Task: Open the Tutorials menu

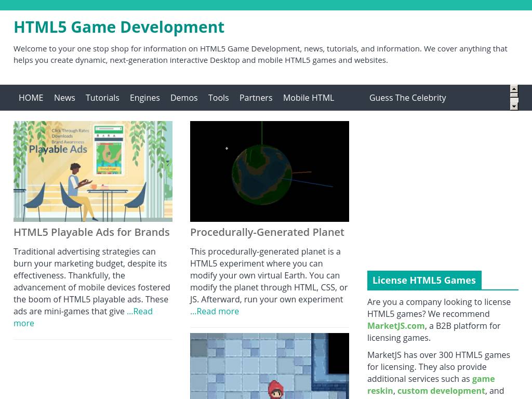Action: (x=102, y=98)
